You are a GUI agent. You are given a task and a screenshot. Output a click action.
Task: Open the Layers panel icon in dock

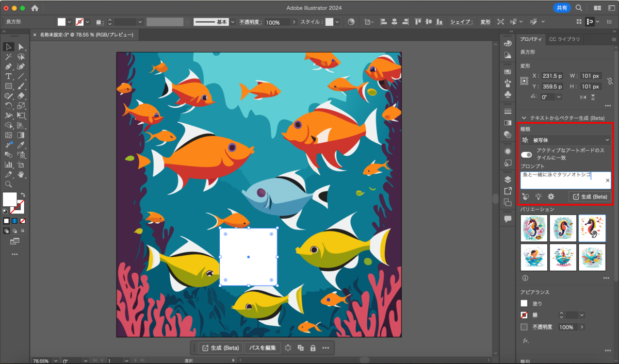click(508, 179)
